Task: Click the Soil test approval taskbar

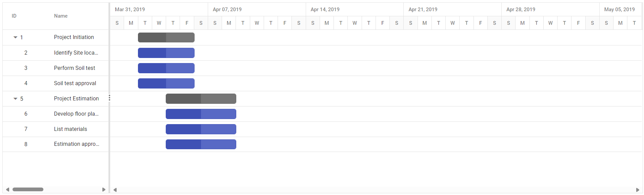Action: 166,83
